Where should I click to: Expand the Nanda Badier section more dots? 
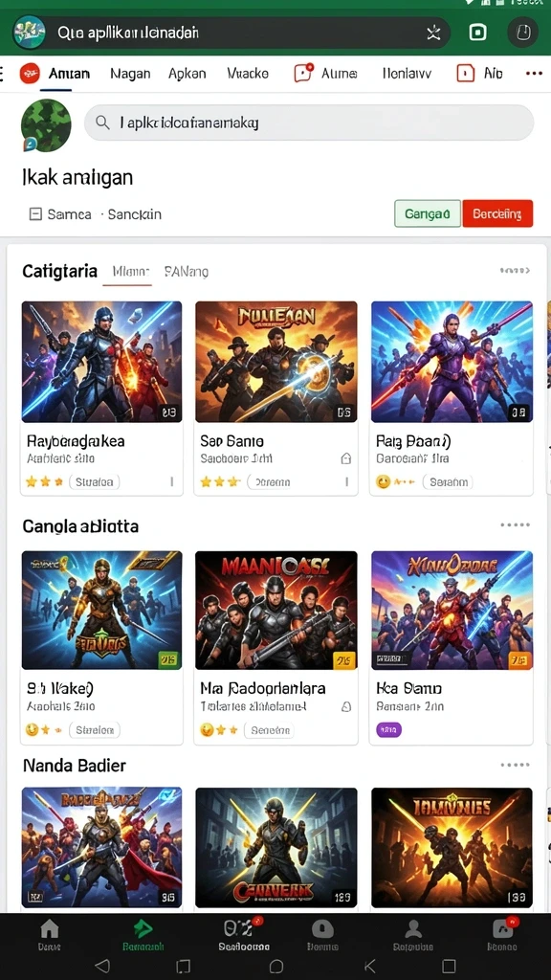point(515,765)
